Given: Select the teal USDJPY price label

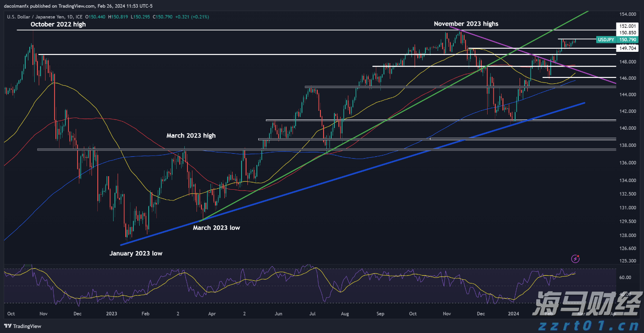Looking at the screenshot, I should [606, 40].
